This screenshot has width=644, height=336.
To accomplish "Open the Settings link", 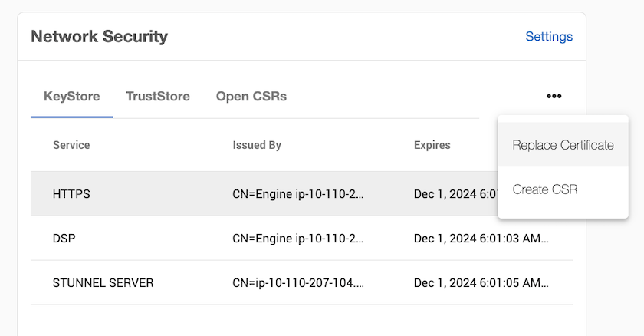I will [x=548, y=36].
